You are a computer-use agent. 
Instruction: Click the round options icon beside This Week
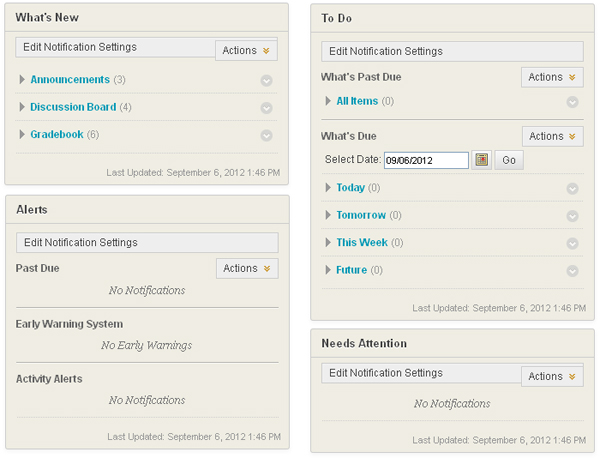[572, 243]
